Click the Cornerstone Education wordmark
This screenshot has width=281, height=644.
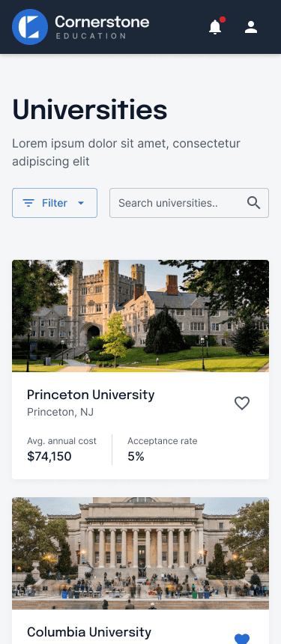pos(102,27)
